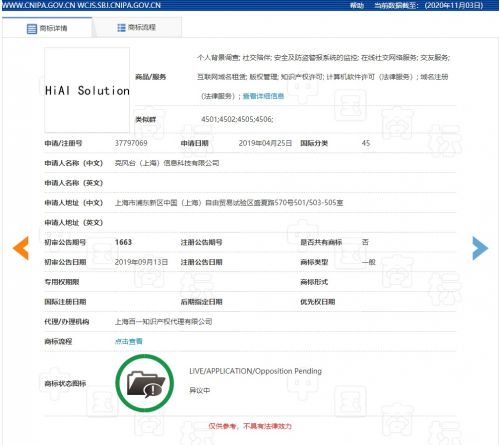This screenshot has height=445, width=500.
Task: Select the international class value 45
Action: coord(366,143)
